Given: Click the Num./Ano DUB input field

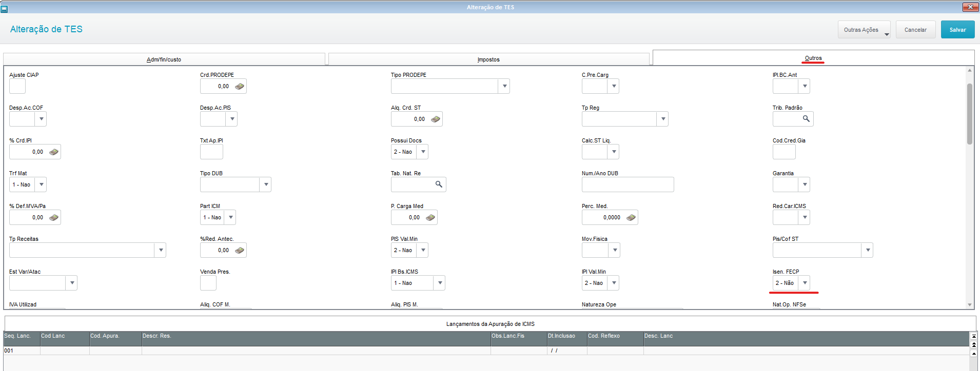Looking at the screenshot, I should click(628, 184).
